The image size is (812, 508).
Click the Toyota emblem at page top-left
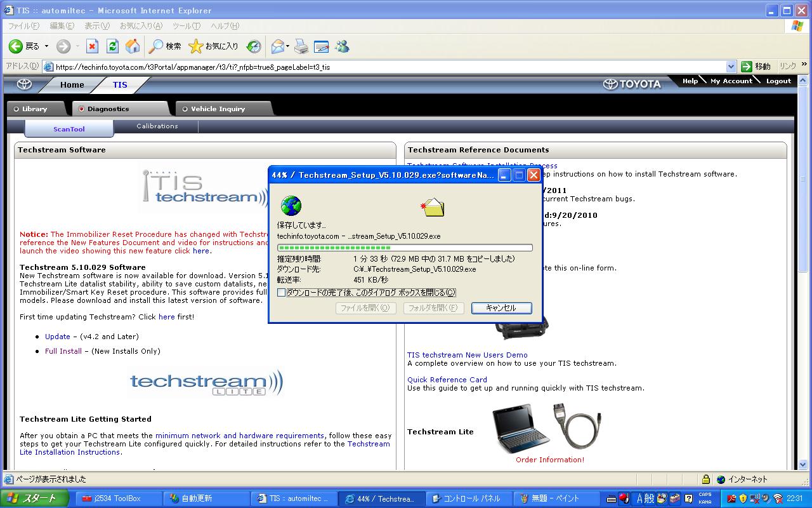(x=24, y=84)
